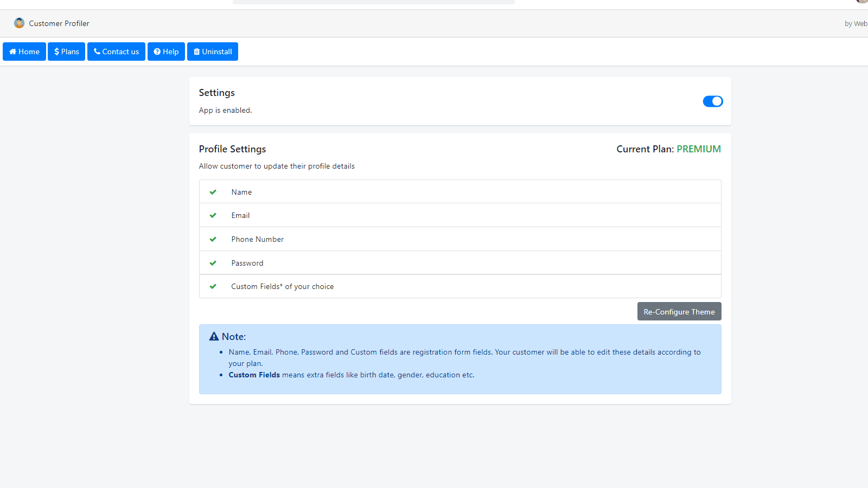Screen dimensions: 868x488
Task: Click the warning triangle icon in Note
Action: 214,337
